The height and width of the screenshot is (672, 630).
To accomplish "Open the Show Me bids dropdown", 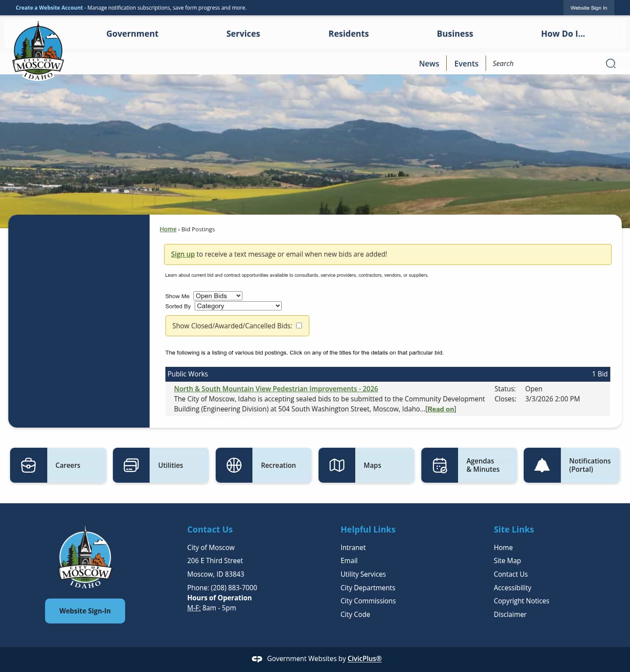I will (217, 296).
